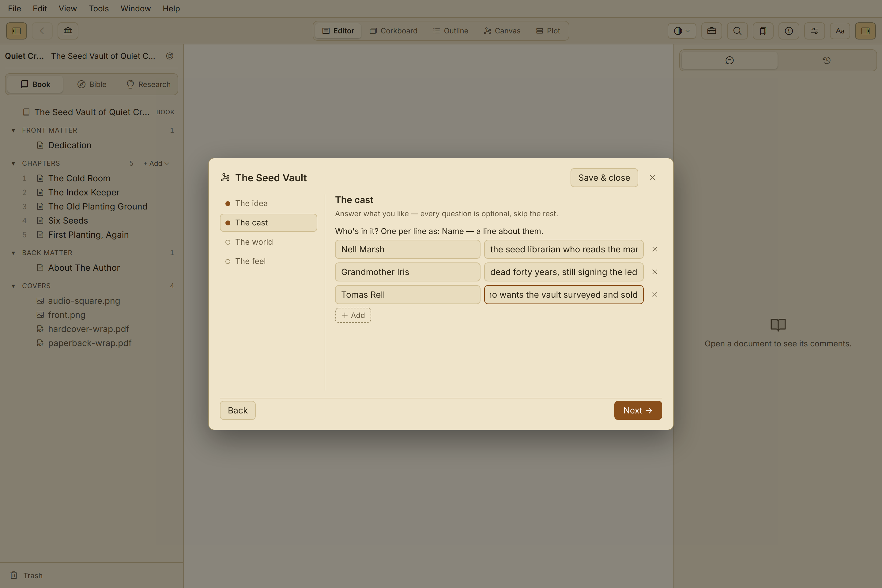Viewport: 882px width, 588px height.
Task: Switch to the Corkboard view
Action: pyautogui.click(x=393, y=31)
